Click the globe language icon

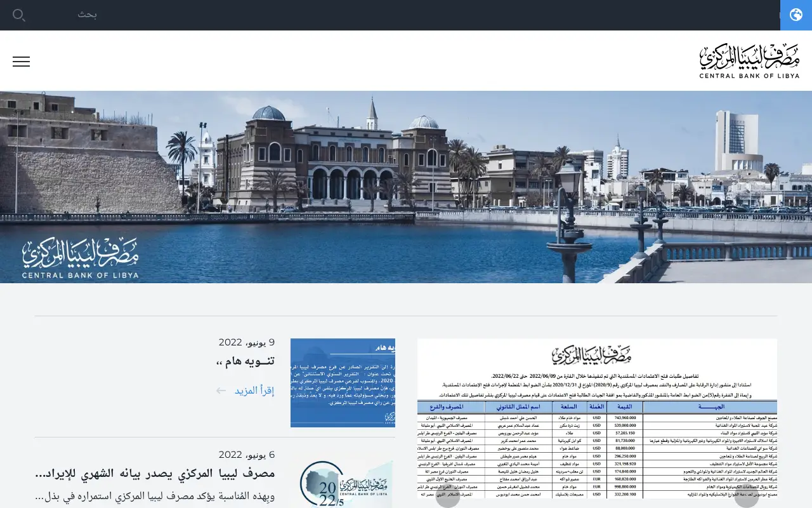pos(796,15)
